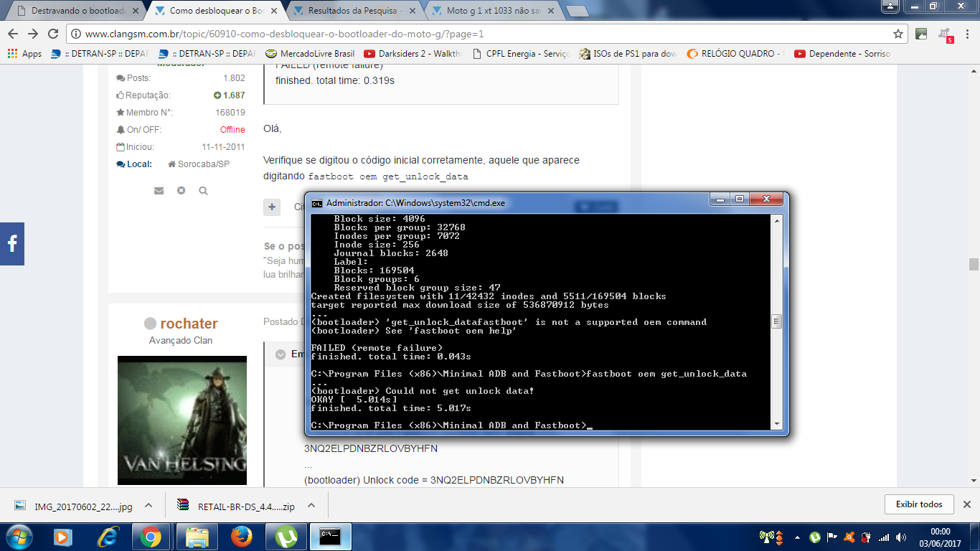Open rochater user profile link
The height and width of the screenshot is (551, 980).
(189, 324)
